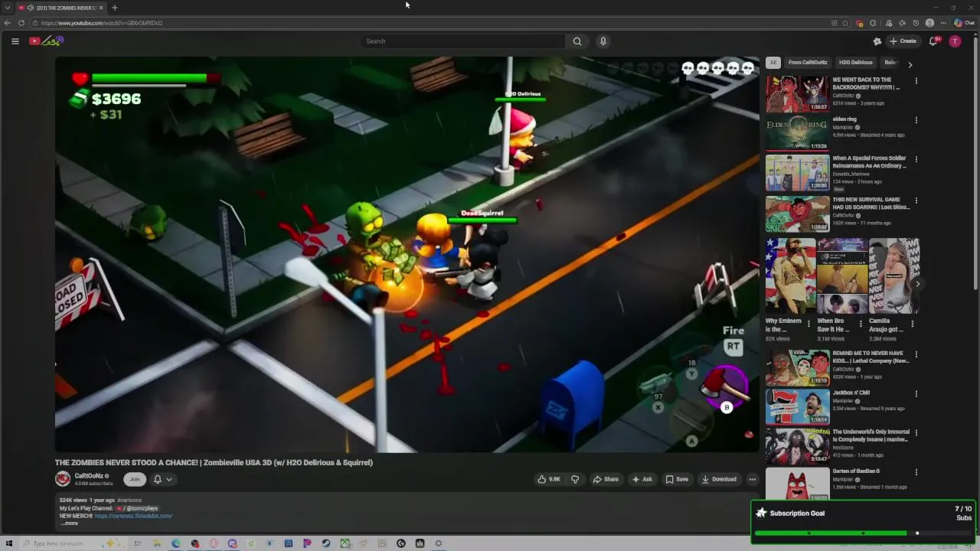Open WE WENT BACK TO THE BACKROOMS thumbnail
The image size is (980, 551).
pos(797,94)
